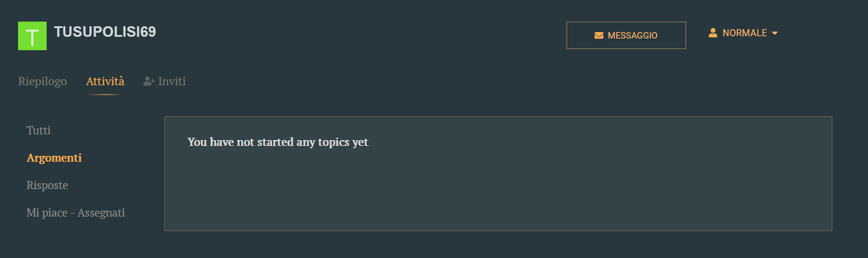The width and height of the screenshot is (868, 258).
Task: Click the green T avatar icon
Action: coord(32,36)
